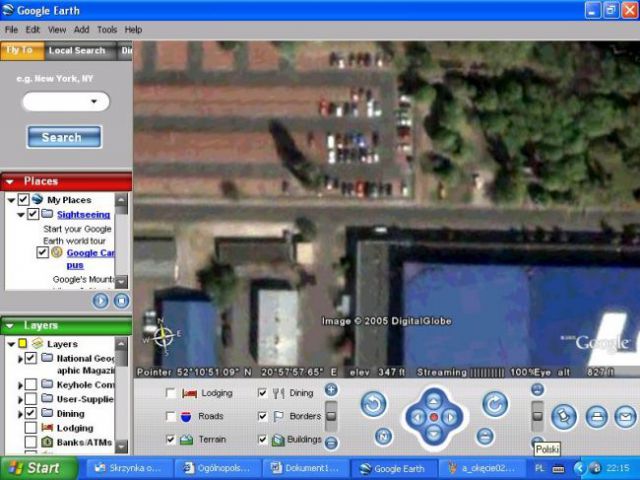This screenshot has width=640, height=480.
Task: Enable the Roads checkbox in bottom panel
Action: 171,416
